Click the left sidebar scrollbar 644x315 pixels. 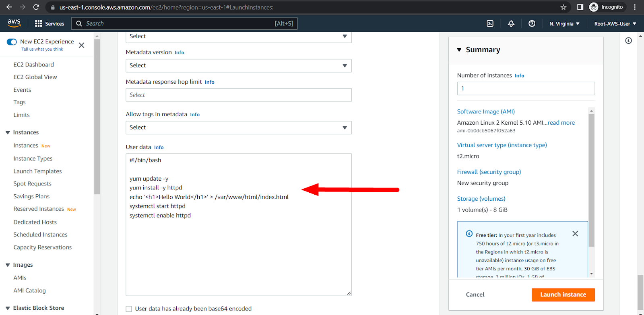pyautogui.click(x=97, y=117)
